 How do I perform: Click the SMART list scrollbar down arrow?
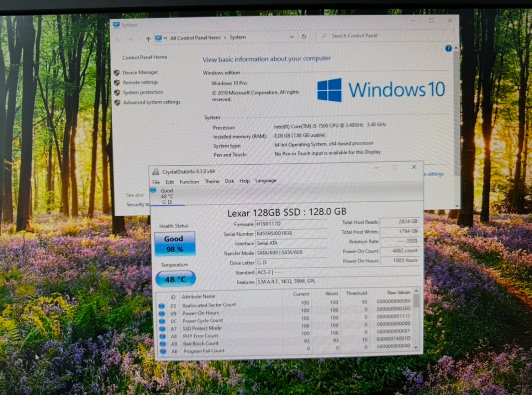(416, 348)
